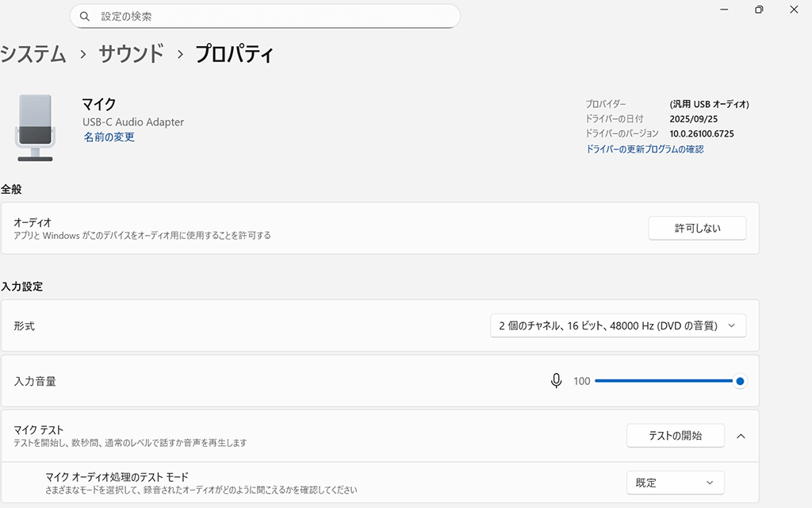Select the プロパティ breadcrumb heading
812x508 pixels.
click(235, 55)
